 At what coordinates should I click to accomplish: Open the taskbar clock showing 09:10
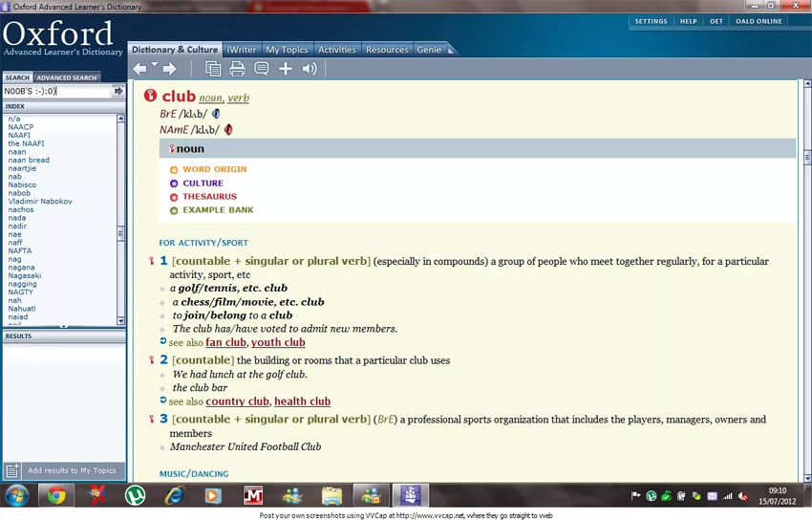(x=777, y=496)
